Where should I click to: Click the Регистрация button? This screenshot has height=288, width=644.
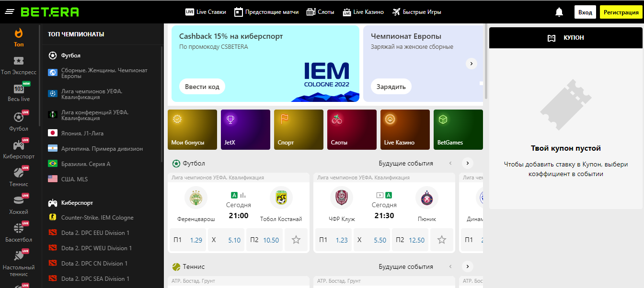[621, 12]
